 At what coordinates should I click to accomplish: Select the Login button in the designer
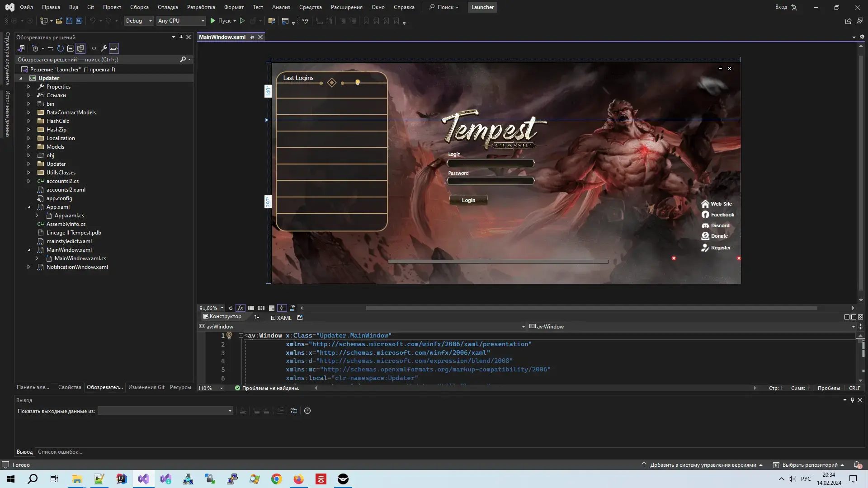[x=468, y=200]
